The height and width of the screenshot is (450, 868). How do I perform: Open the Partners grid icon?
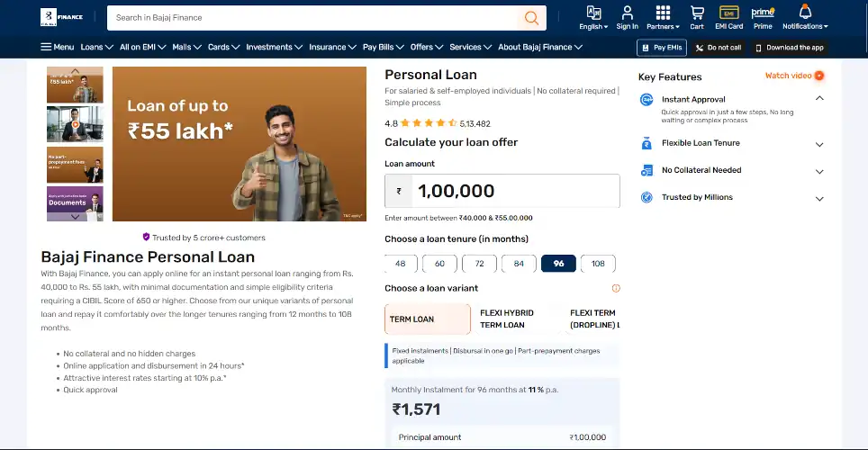click(x=663, y=13)
